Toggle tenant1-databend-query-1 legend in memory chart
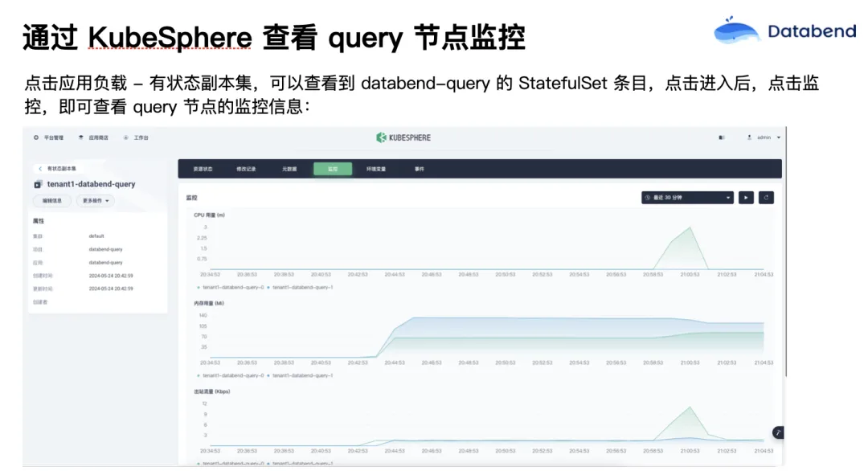This screenshot has height=471, width=868. (x=300, y=375)
